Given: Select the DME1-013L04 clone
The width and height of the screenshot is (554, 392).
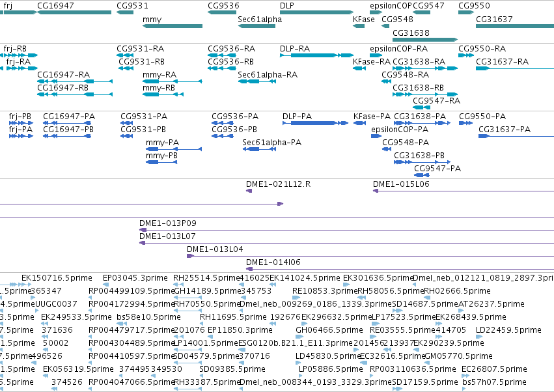Looking at the screenshot, I should point(370,256).
